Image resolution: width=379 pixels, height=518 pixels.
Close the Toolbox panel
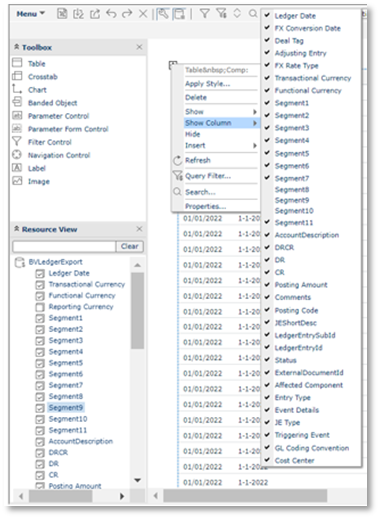(x=139, y=47)
